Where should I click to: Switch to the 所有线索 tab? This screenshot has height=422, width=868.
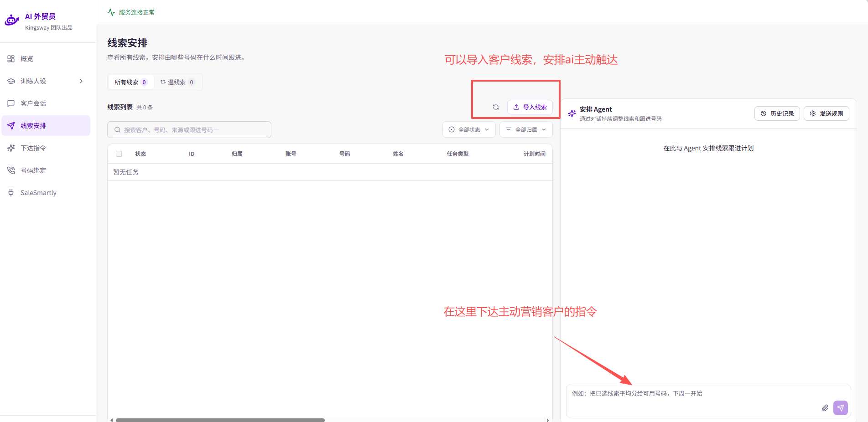(x=131, y=82)
